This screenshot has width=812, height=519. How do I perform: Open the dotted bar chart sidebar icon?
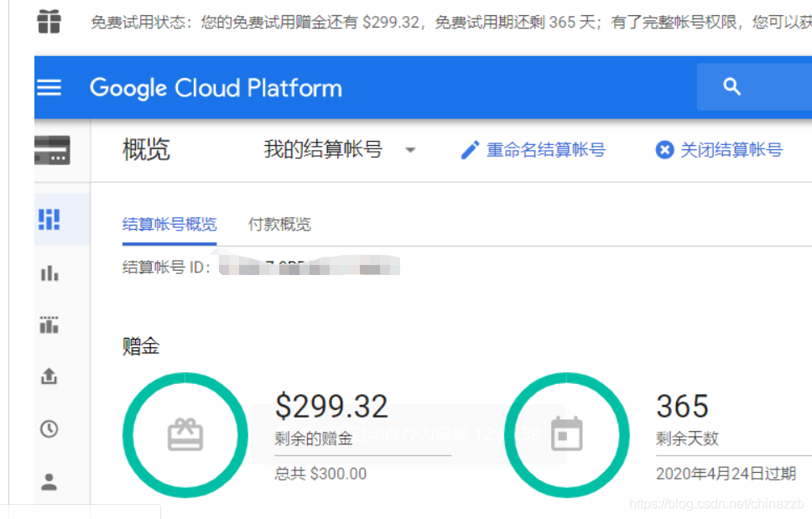click(49, 325)
